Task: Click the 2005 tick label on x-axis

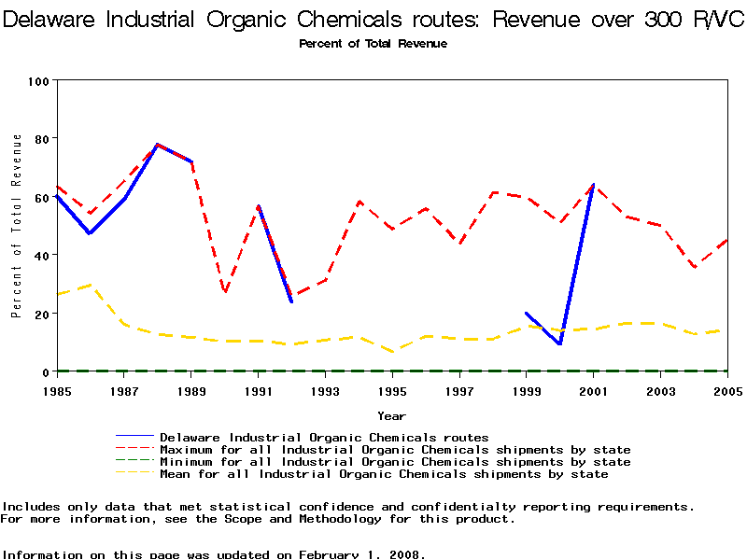Action: tap(726, 390)
